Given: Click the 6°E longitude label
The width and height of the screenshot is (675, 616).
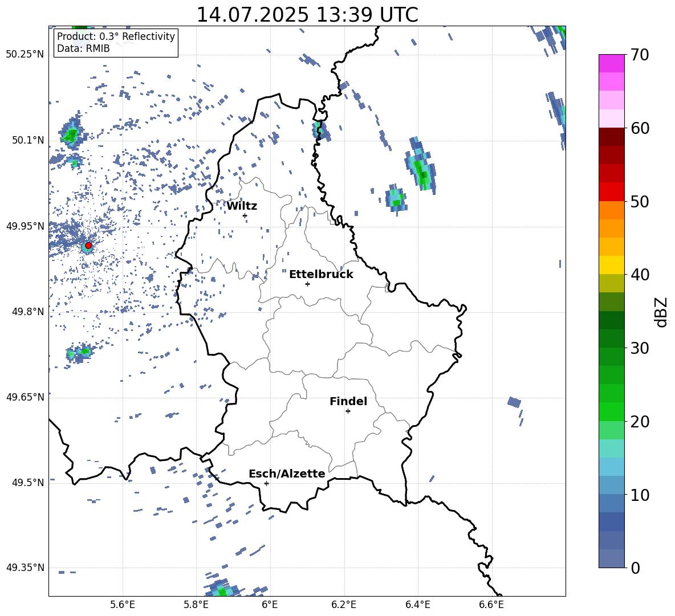Looking at the screenshot, I should (x=270, y=605).
